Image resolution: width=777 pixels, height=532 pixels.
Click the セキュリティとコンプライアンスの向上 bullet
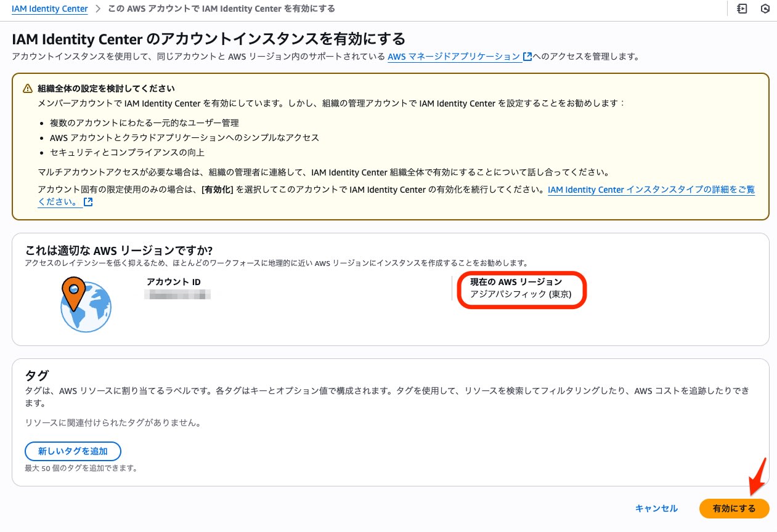(x=127, y=152)
